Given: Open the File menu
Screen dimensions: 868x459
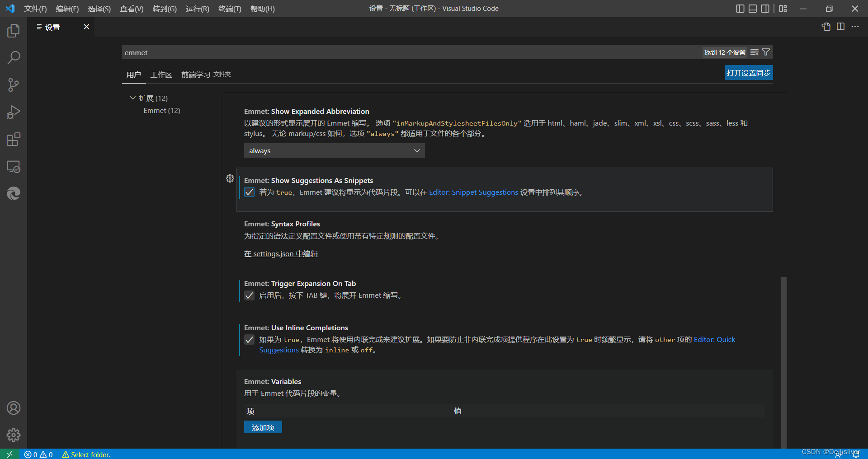Looking at the screenshot, I should [35, 9].
